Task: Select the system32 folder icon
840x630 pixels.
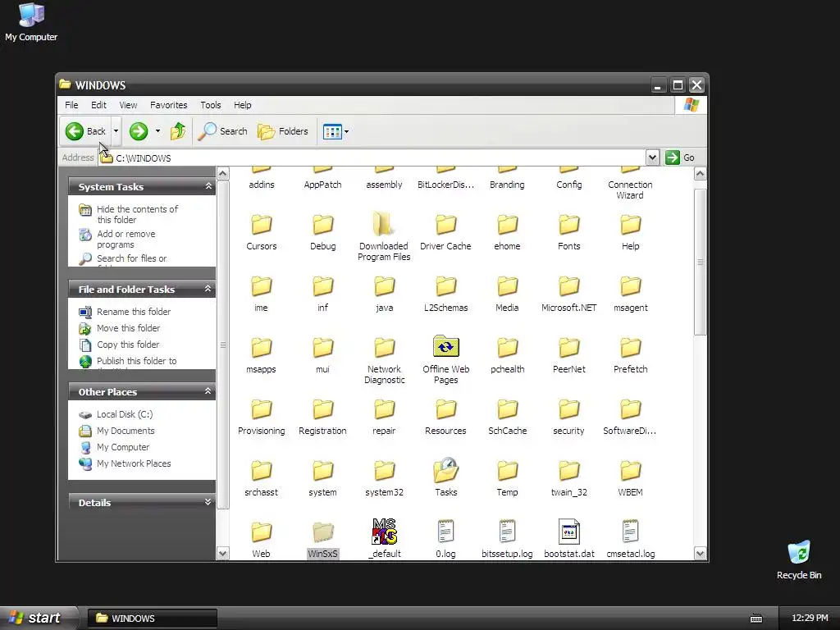Action: 384,472
